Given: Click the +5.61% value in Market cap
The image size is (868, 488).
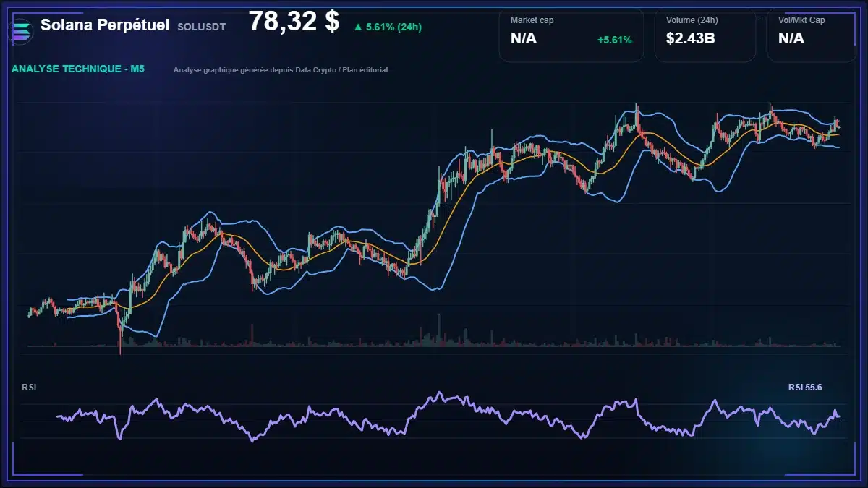Looking at the screenshot, I should pyautogui.click(x=614, y=40).
